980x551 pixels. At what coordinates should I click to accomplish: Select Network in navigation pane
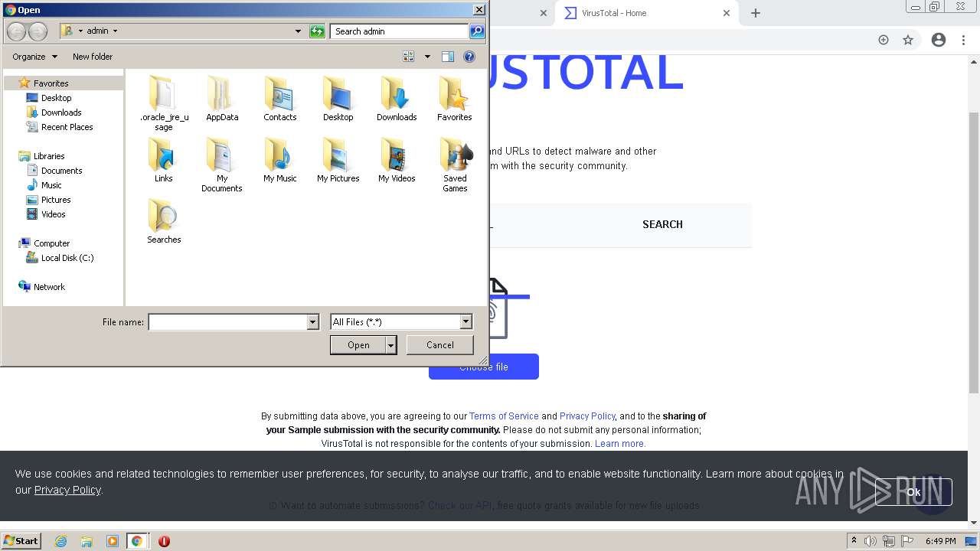49,287
